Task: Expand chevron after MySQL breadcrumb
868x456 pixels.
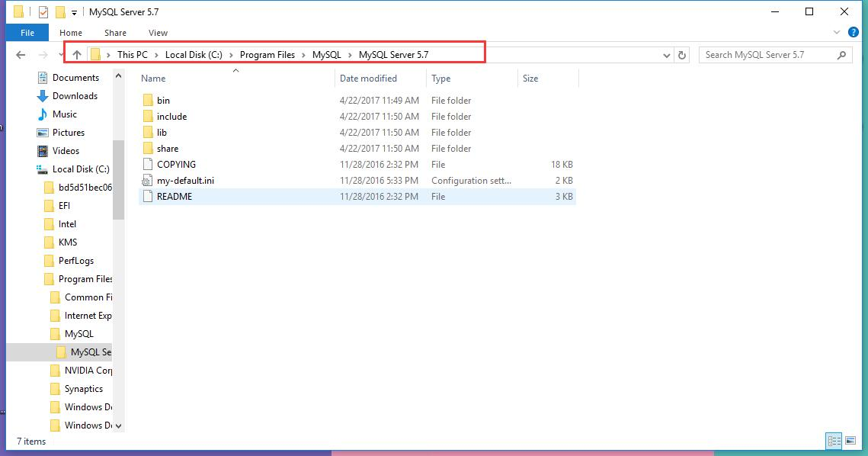Action: pyautogui.click(x=350, y=55)
